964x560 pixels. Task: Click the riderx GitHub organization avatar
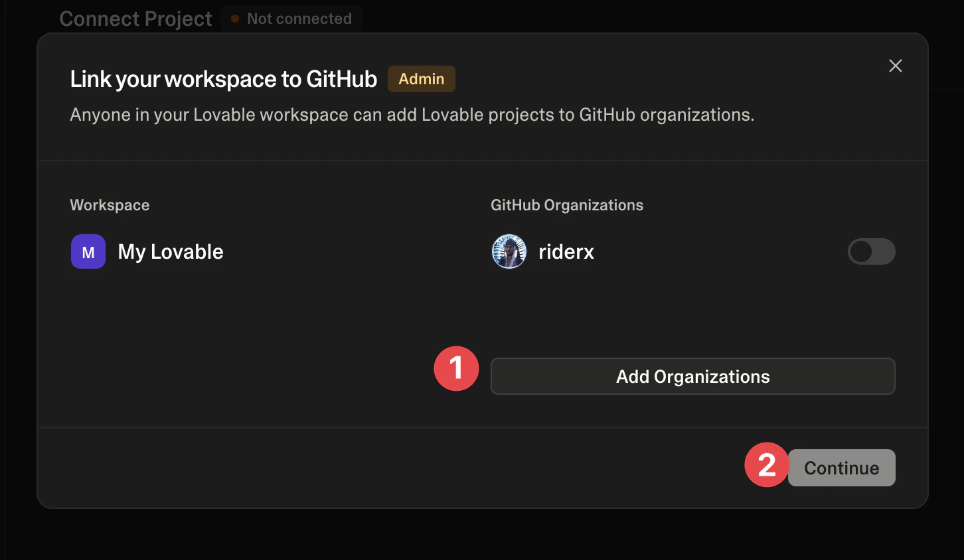(509, 251)
